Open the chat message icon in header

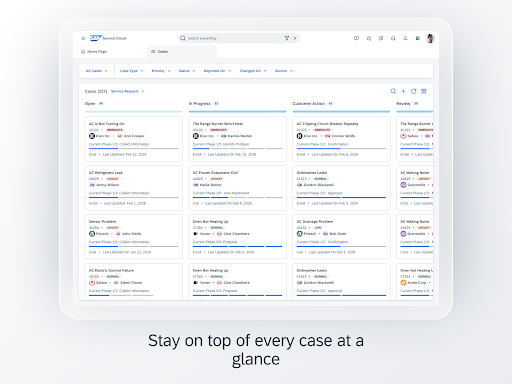[x=356, y=38]
